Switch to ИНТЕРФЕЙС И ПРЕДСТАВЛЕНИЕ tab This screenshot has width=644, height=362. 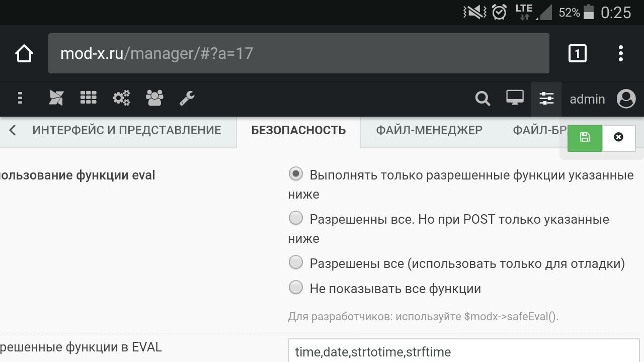pos(126,130)
